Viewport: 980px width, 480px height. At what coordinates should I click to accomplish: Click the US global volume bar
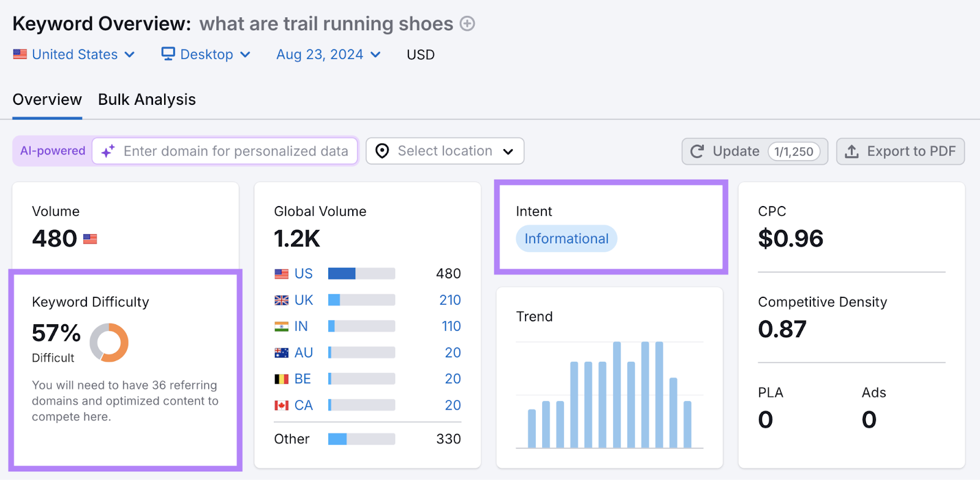coord(361,273)
